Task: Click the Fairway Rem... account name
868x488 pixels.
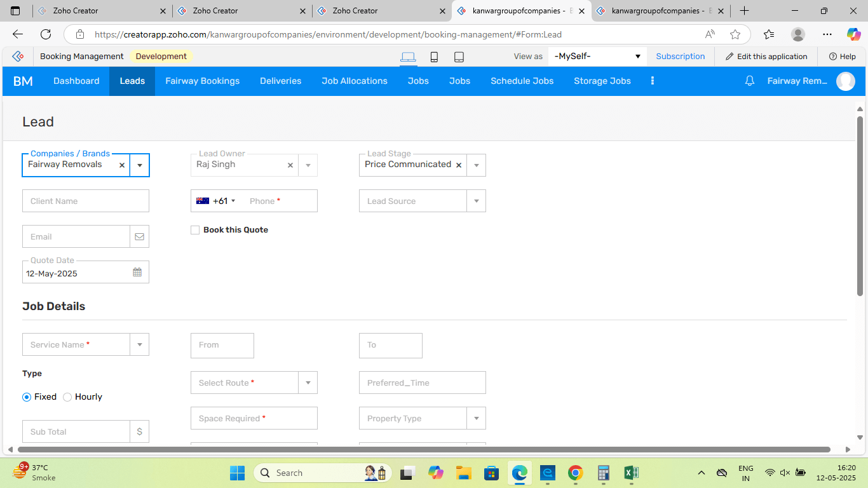Action: click(x=797, y=81)
